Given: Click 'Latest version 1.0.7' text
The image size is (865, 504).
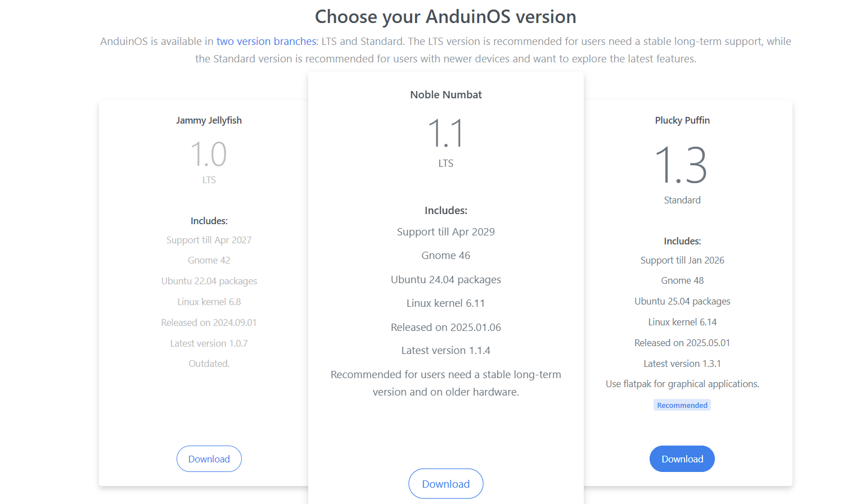Looking at the screenshot, I should [209, 343].
